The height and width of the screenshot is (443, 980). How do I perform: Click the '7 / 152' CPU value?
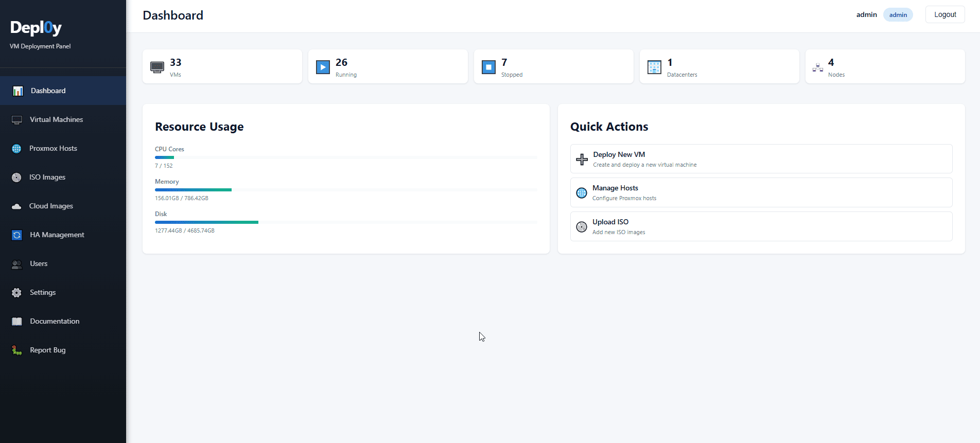click(x=164, y=166)
